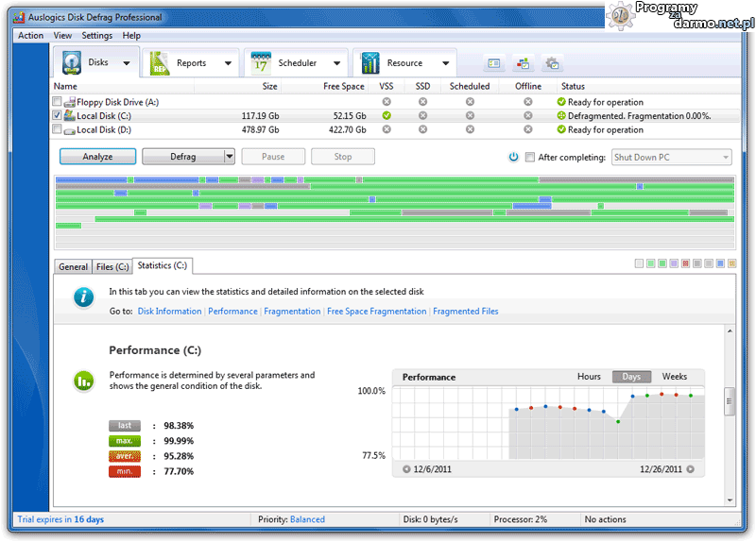Click the purple legend color swatch
Screen dimensions: 756x542
(674, 263)
